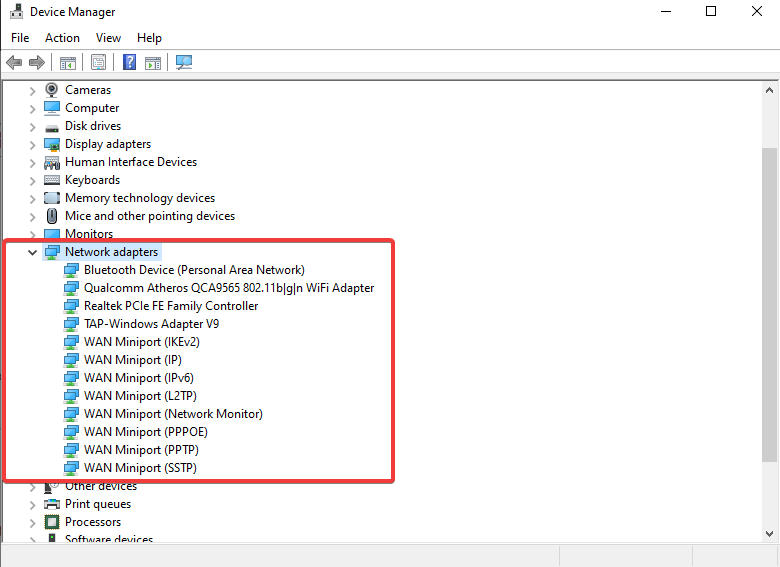The height and width of the screenshot is (567, 780).
Task: Open the Help menu
Action: click(149, 38)
